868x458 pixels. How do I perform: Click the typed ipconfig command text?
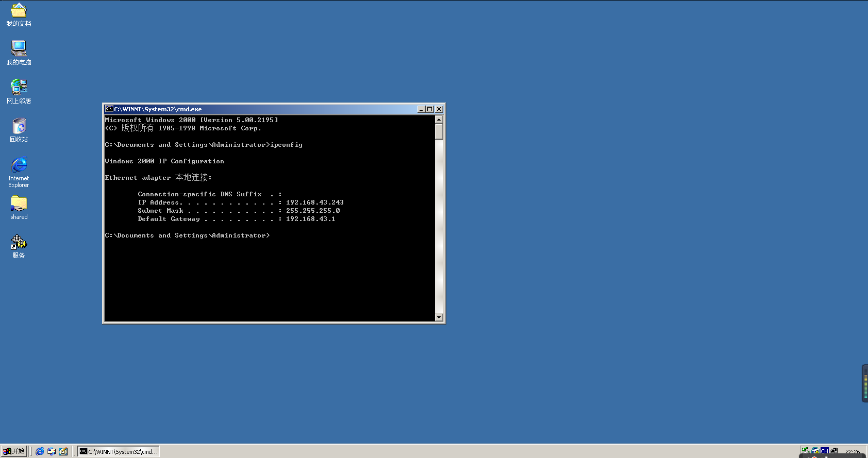pyautogui.click(x=287, y=145)
